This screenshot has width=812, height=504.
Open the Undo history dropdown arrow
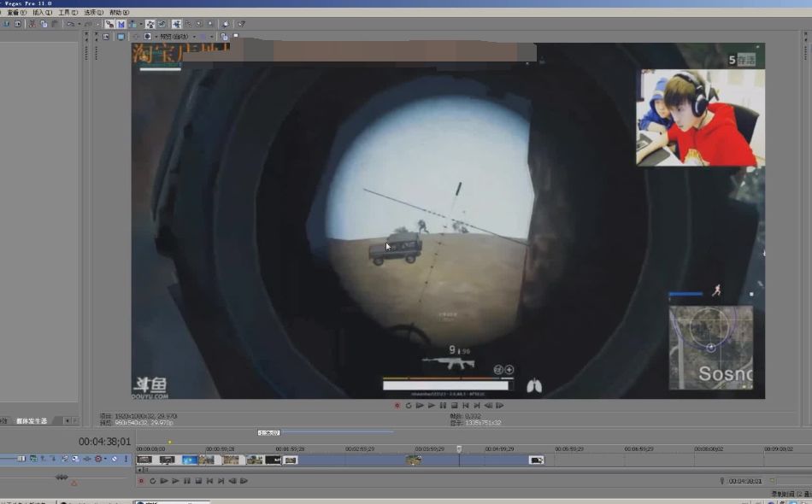point(79,24)
